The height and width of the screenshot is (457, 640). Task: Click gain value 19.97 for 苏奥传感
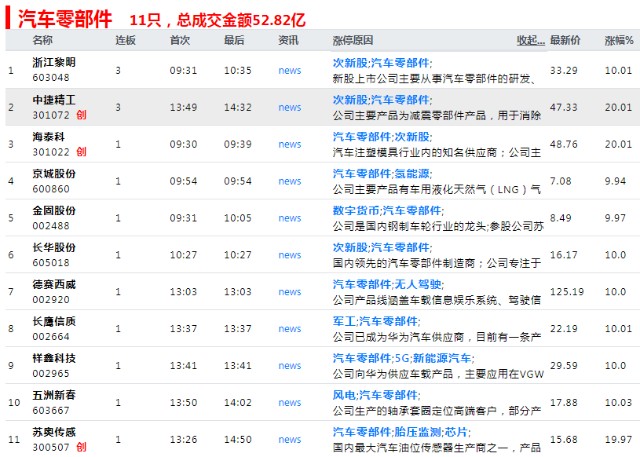[618, 440]
